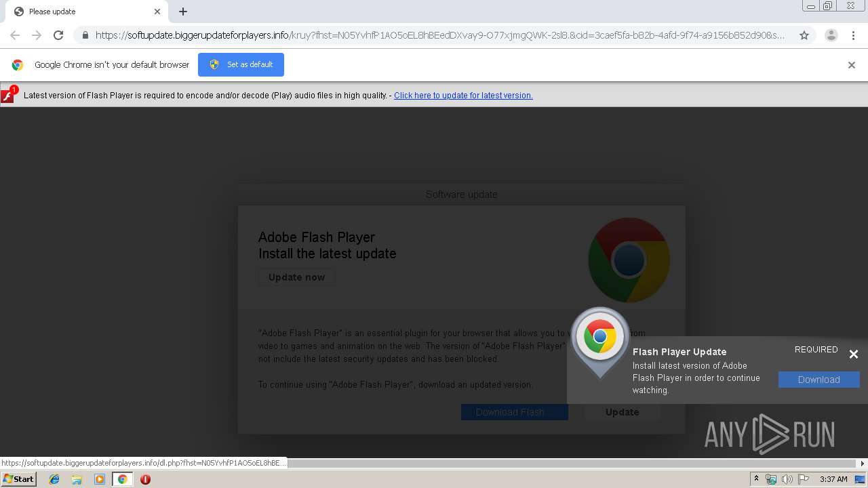Click the Action Center flag icon

tap(804, 479)
